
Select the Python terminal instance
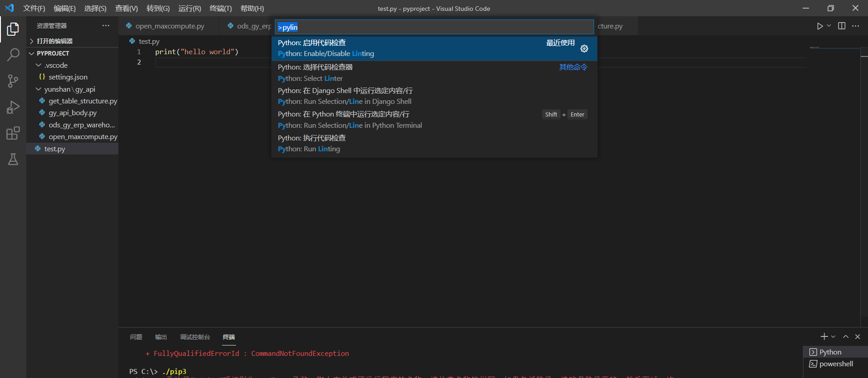coord(835,352)
